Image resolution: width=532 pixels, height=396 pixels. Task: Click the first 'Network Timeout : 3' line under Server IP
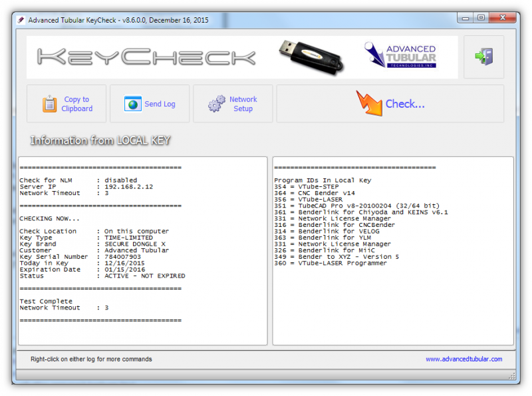pyautogui.click(x=64, y=193)
